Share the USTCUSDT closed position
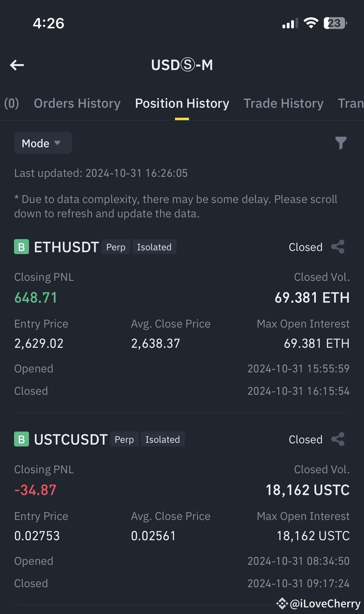 pyautogui.click(x=338, y=439)
